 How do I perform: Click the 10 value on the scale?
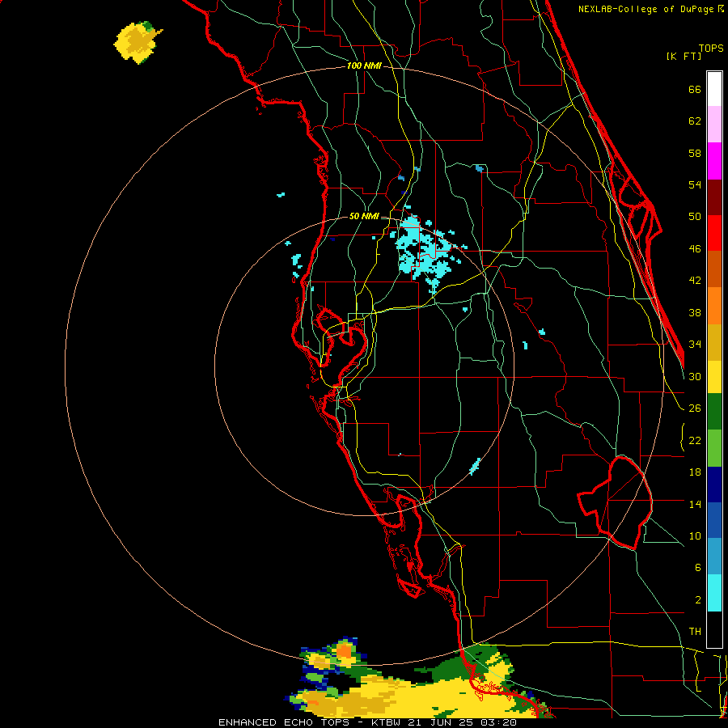click(x=695, y=536)
